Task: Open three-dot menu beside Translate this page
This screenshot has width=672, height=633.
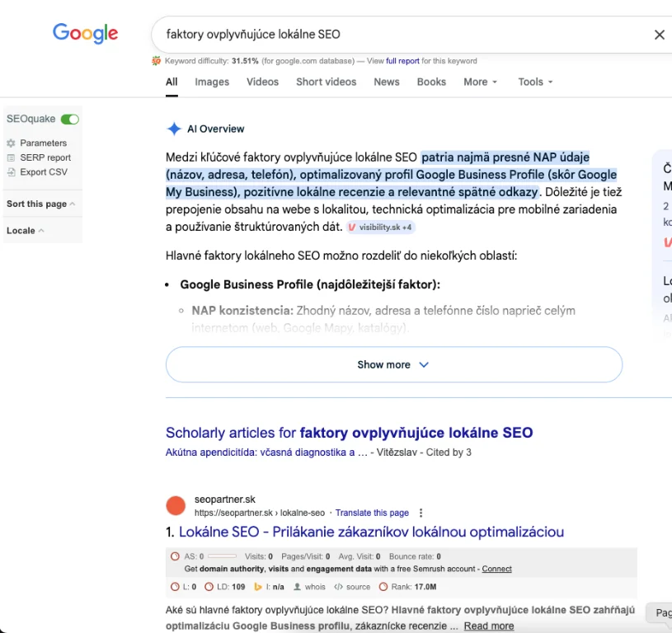Action: (421, 513)
